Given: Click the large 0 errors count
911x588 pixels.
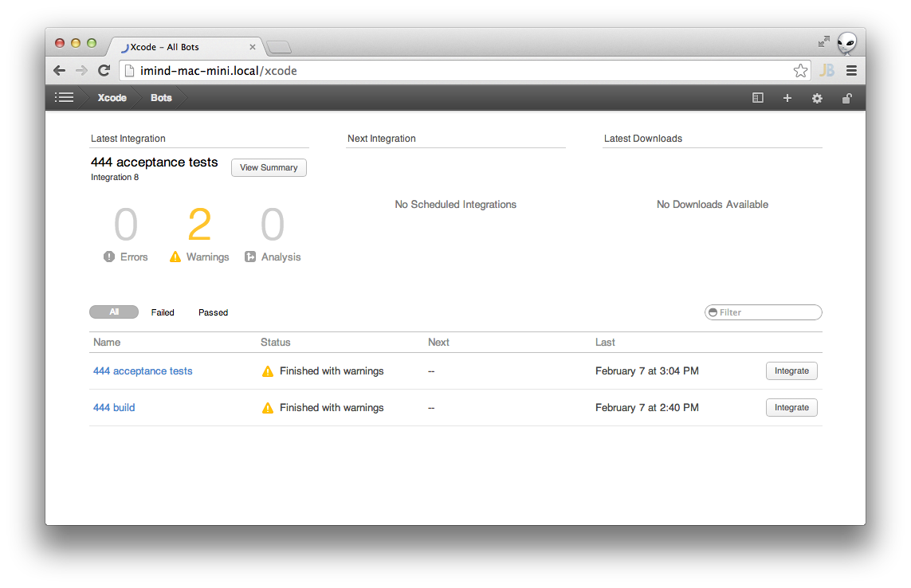Looking at the screenshot, I should (125, 225).
